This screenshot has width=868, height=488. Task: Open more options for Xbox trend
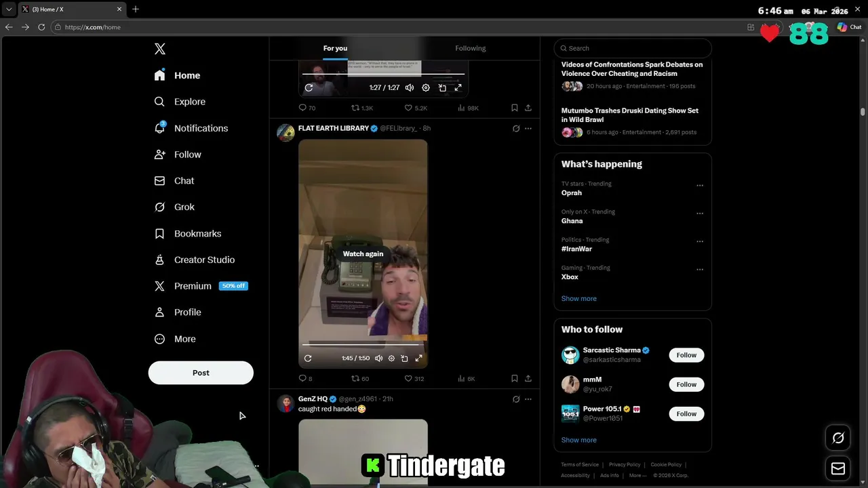700,269
